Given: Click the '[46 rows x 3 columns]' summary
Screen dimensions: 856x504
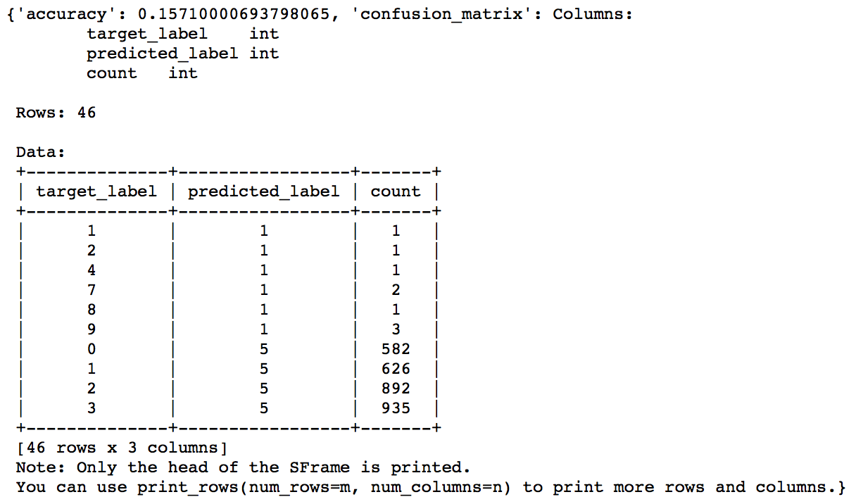Looking at the screenshot, I should click(x=121, y=448).
